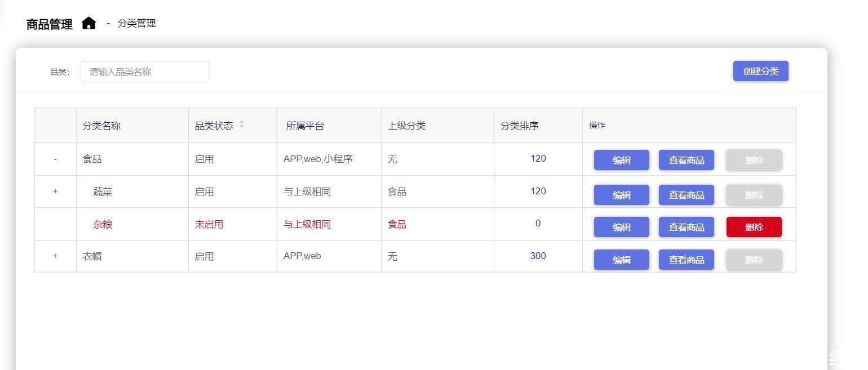Select sort value 120 of 食品 row

coord(538,159)
